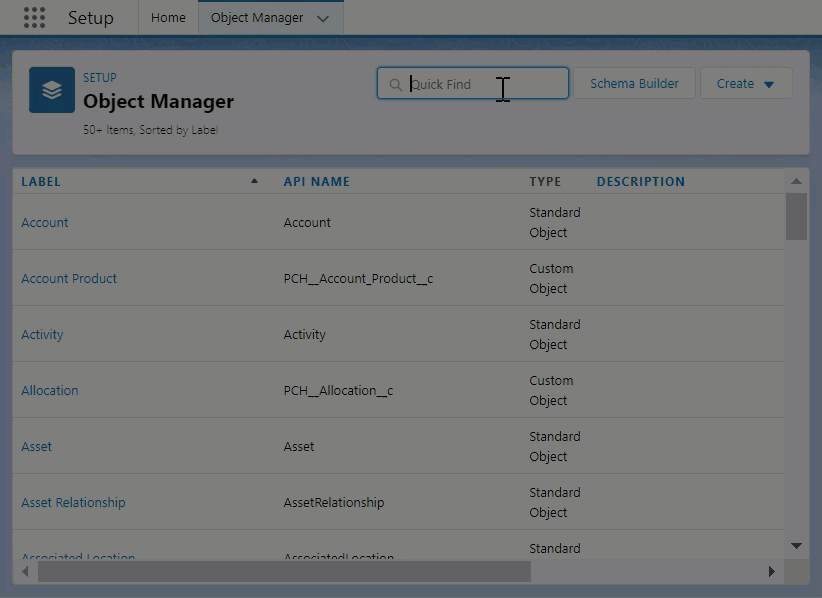The height and width of the screenshot is (598, 822).
Task: Open the Asset Relationship object
Action: click(x=73, y=502)
